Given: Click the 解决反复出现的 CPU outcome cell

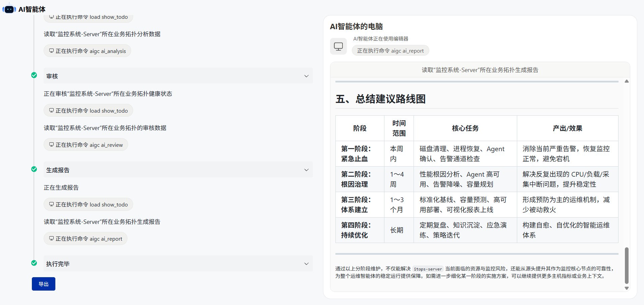Looking at the screenshot, I should tap(568, 179).
